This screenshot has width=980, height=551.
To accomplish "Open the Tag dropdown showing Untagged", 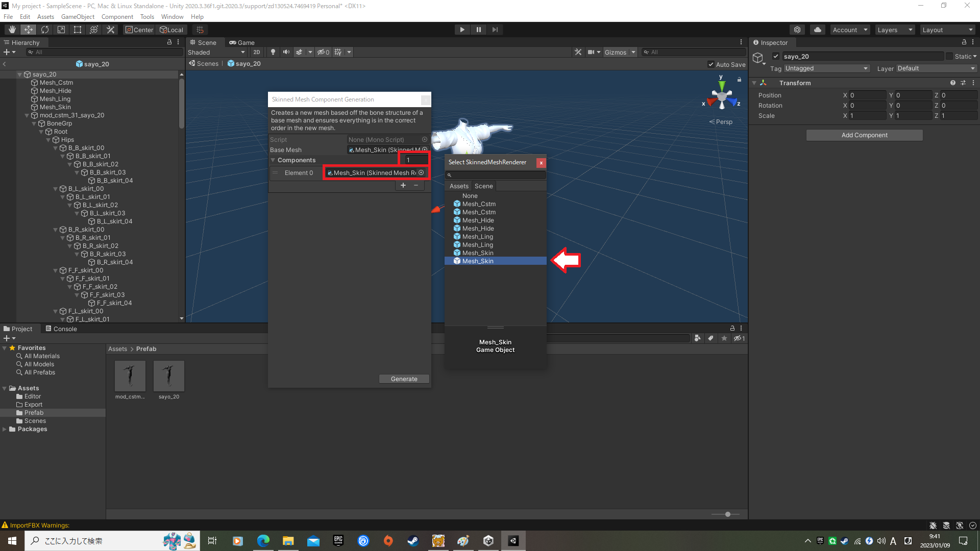I will point(826,68).
